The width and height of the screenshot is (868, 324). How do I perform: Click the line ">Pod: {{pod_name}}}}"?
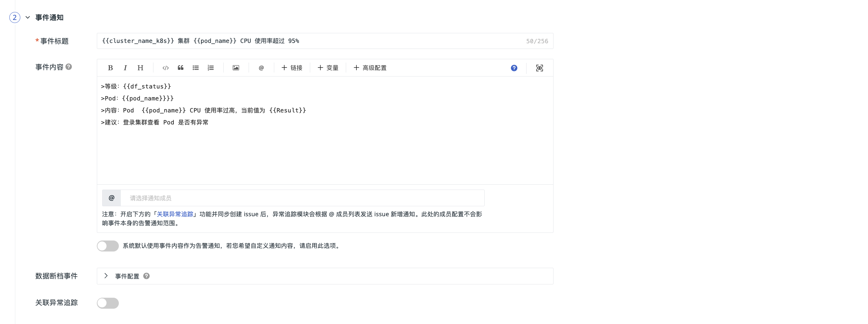pyautogui.click(x=137, y=98)
